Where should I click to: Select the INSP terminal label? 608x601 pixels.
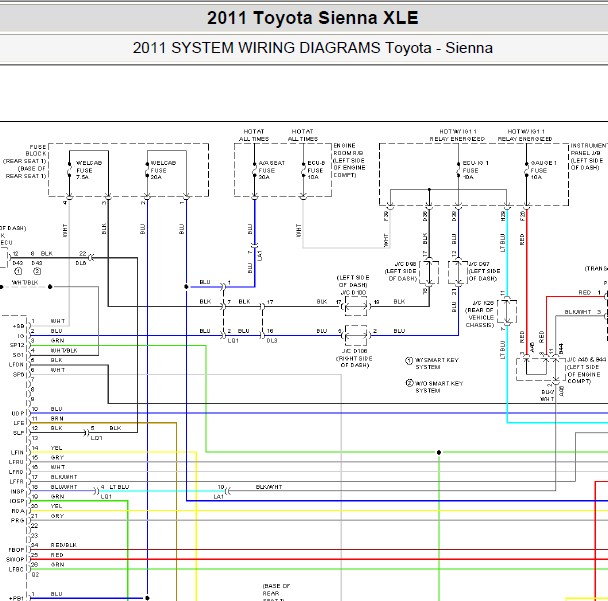[17, 491]
